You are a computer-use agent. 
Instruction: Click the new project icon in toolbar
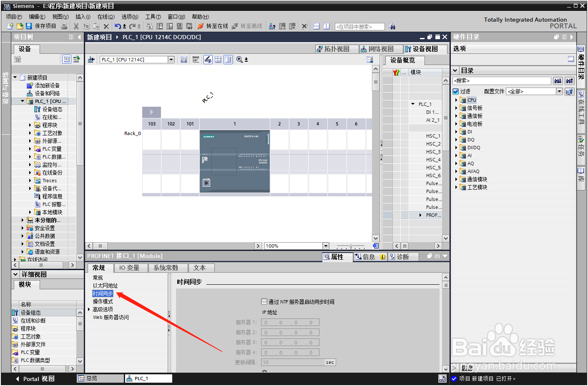coord(10,26)
